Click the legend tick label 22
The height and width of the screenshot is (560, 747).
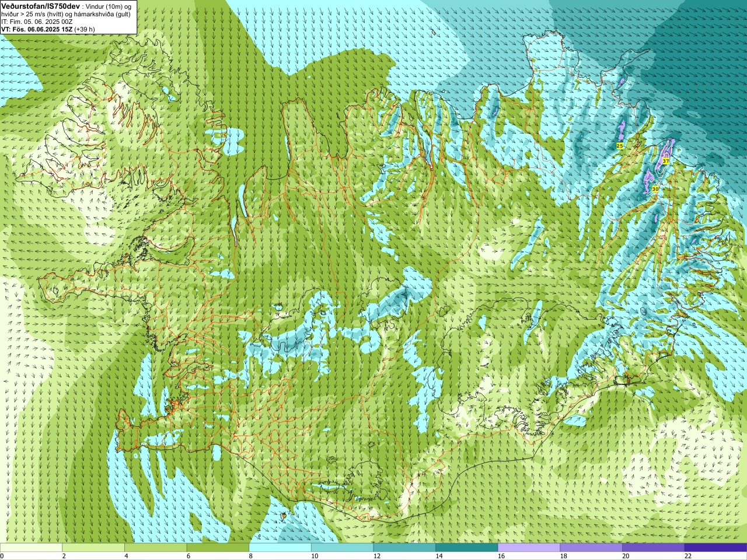coord(688,556)
